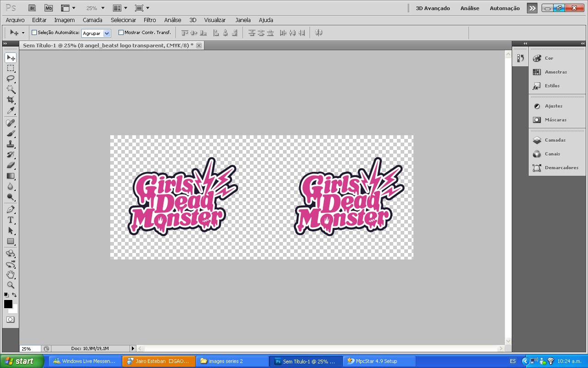588x368 pixels.
Task: Open the Windows start menu
Action: tap(22, 361)
